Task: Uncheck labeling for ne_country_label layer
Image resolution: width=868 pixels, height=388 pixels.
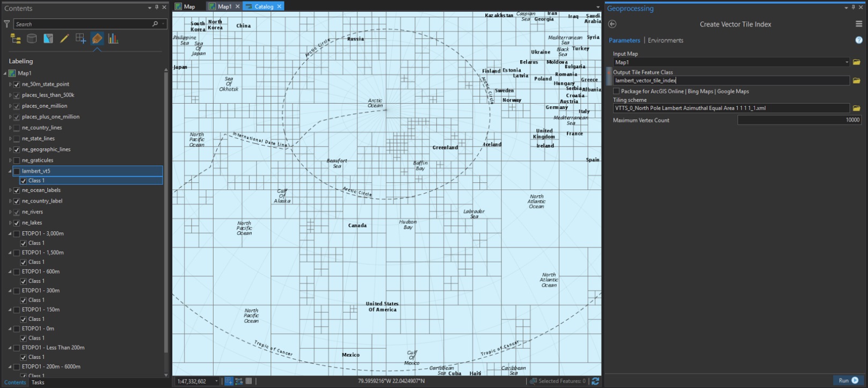Action: click(17, 201)
